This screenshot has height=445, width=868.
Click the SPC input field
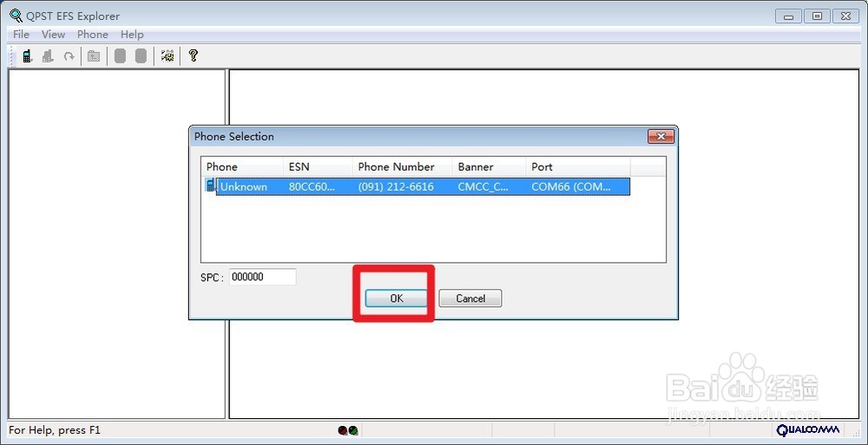pos(262,278)
